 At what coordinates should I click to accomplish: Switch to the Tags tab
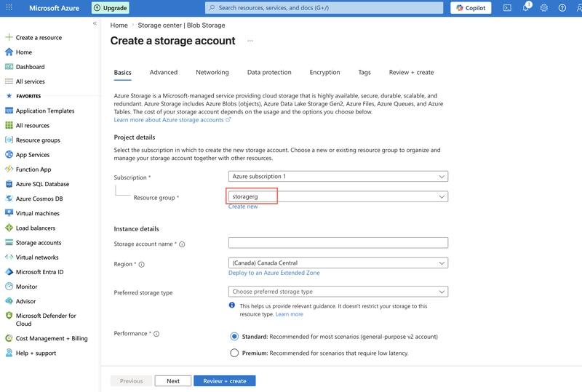(364, 73)
